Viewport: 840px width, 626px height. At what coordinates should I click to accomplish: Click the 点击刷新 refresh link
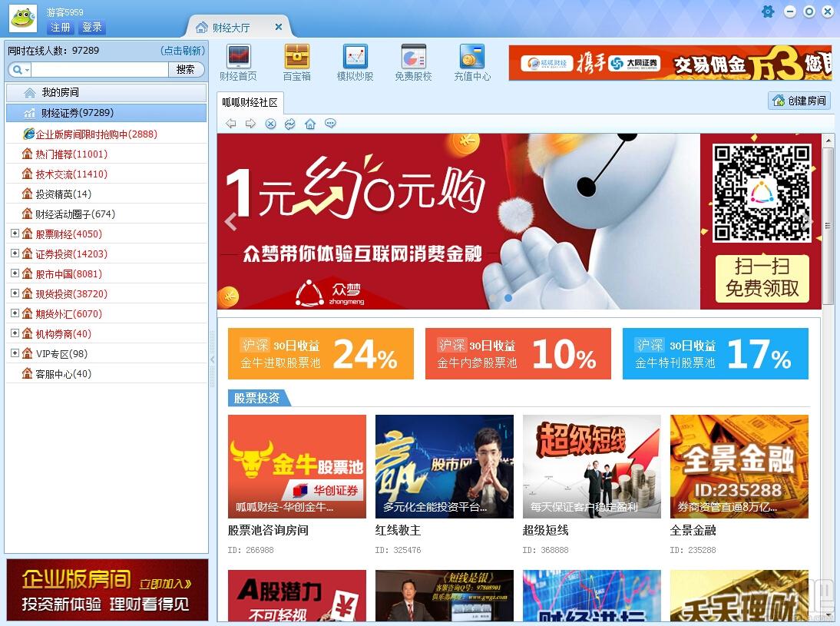[183, 51]
